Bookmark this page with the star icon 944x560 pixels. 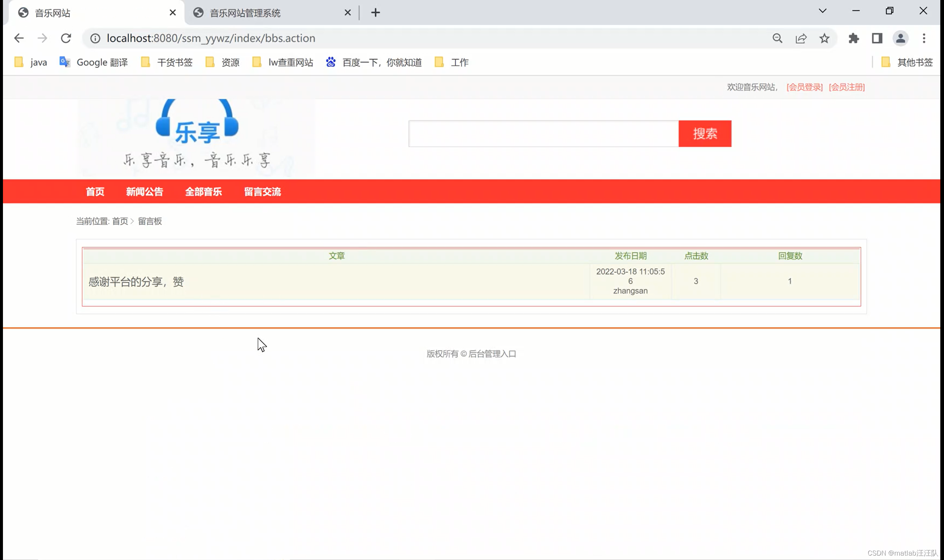(x=824, y=38)
